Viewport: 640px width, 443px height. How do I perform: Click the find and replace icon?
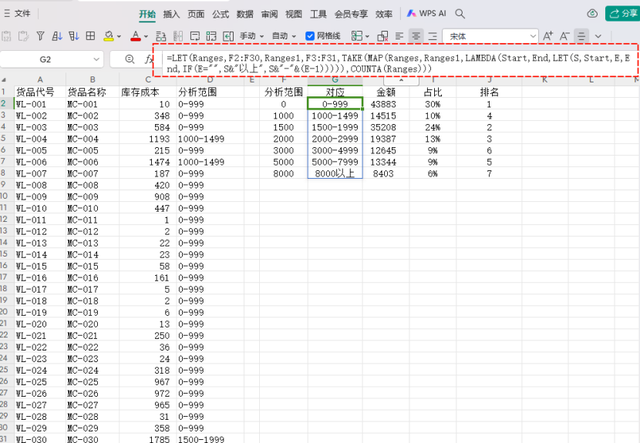pyautogui.click(x=161, y=36)
